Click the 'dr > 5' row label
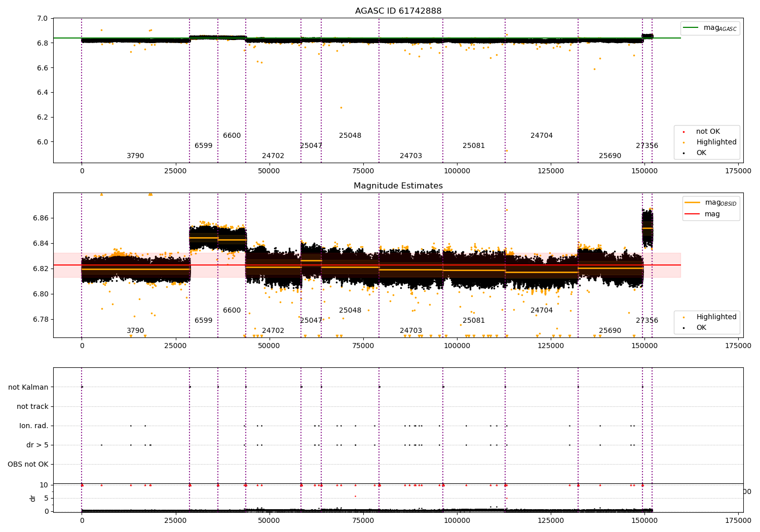This screenshot has width=760, height=532. 37,445
